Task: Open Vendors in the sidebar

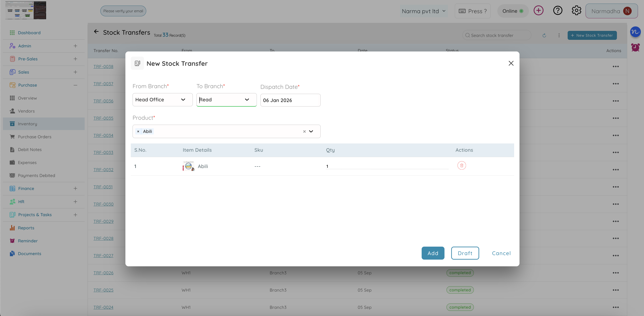Action: point(26,111)
